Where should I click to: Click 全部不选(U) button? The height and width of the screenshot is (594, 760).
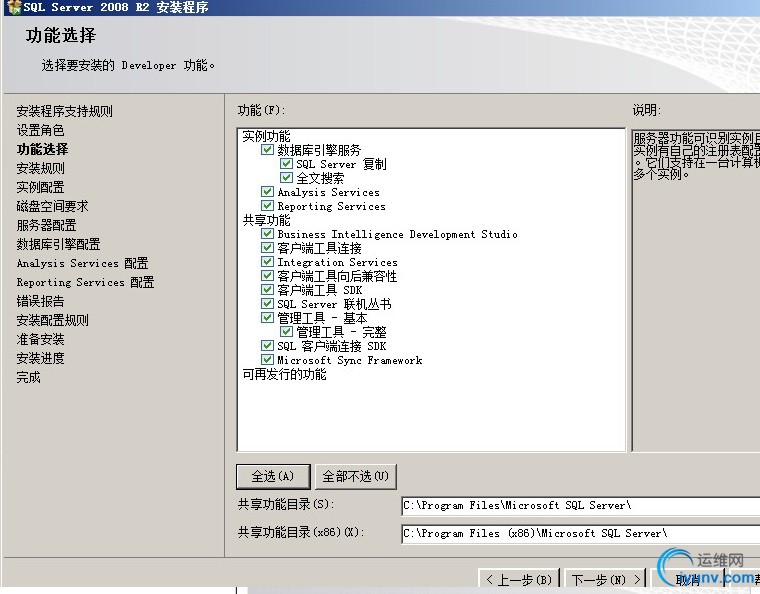[356, 476]
